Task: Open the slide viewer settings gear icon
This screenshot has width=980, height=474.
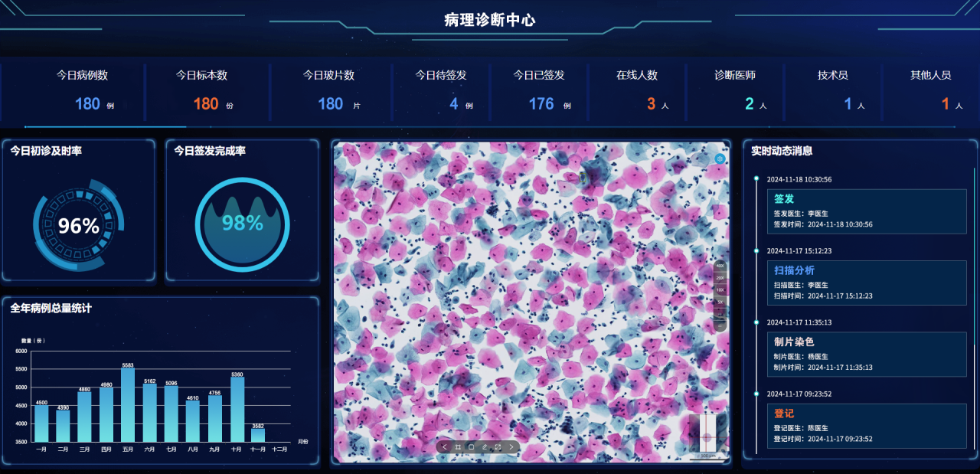Action: [x=720, y=159]
